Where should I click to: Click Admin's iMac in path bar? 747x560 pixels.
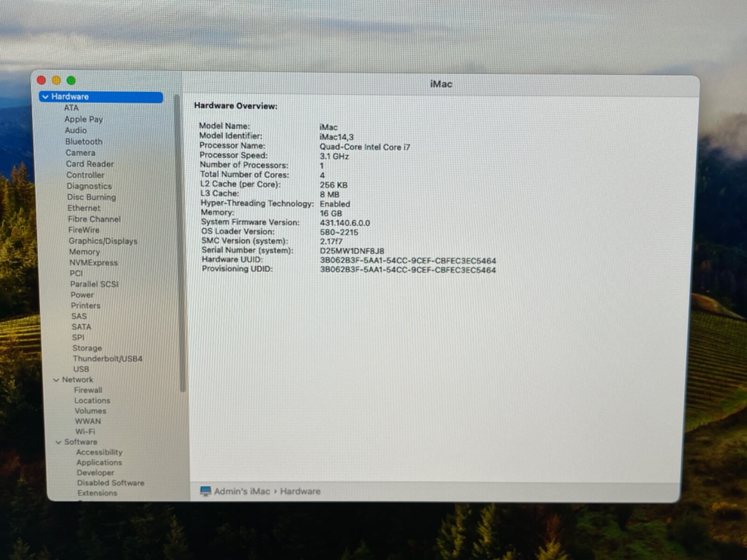(242, 491)
